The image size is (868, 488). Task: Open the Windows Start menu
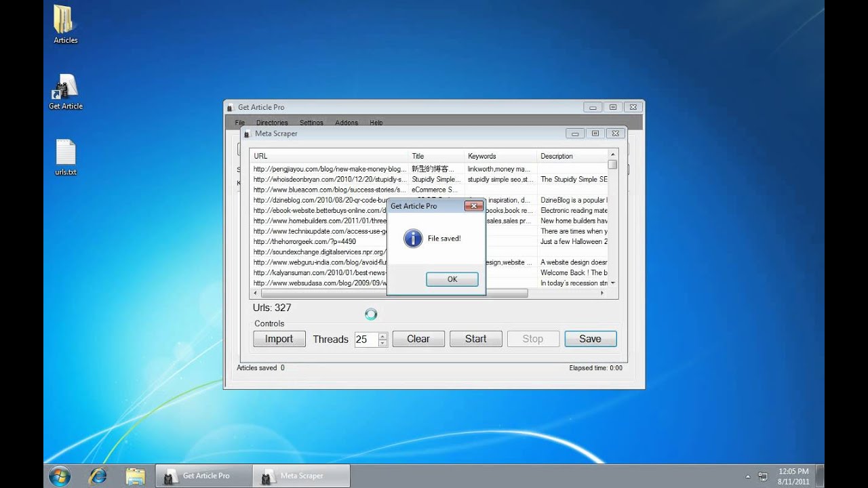coord(61,475)
